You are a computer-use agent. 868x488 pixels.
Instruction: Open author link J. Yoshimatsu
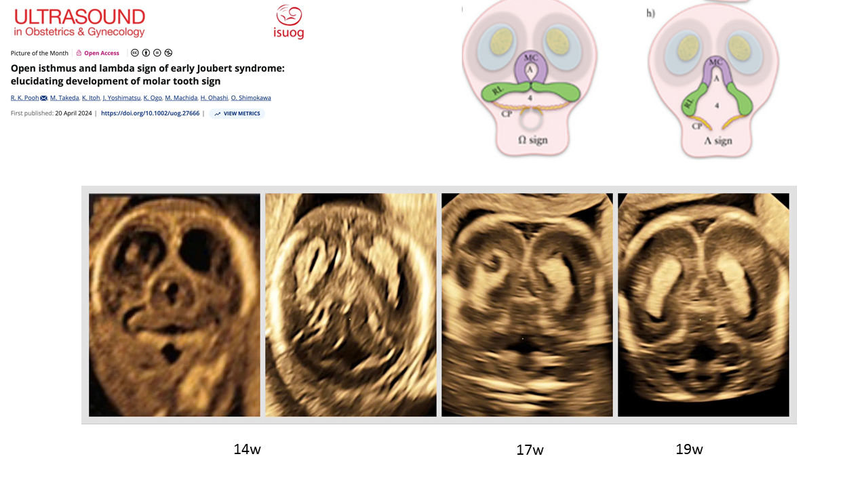(x=121, y=98)
